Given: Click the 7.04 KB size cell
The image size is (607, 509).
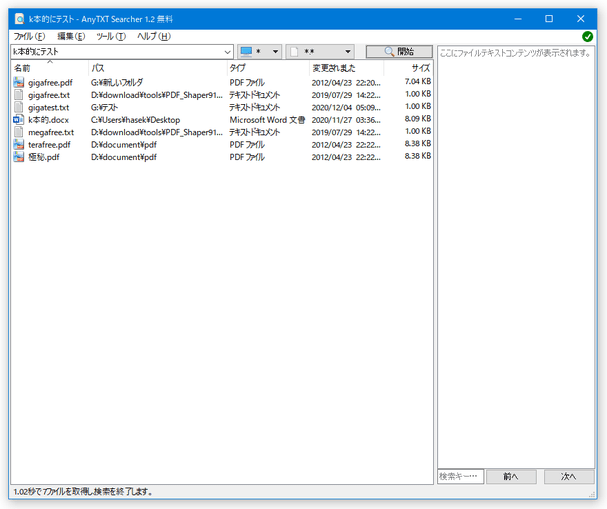Looking at the screenshot, I should point(418,81).
